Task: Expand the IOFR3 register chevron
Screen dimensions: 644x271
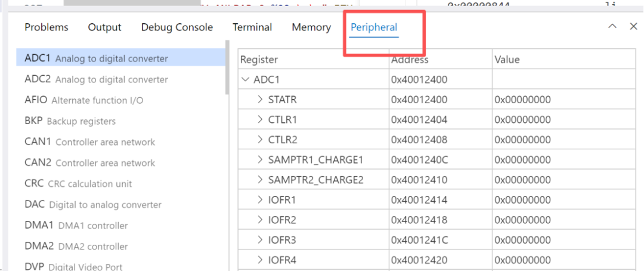Action: tap(260, 240)
